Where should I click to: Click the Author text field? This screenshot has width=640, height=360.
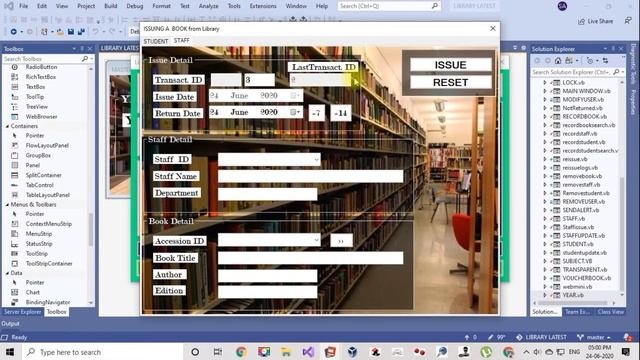[x=267, y=276]
